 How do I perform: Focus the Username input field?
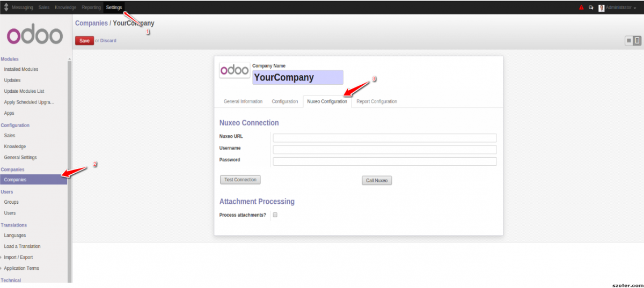click(385, 150)
